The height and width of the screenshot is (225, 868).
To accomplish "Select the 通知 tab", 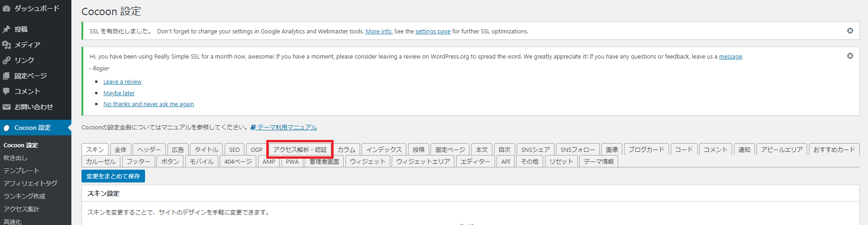I will tap(744, 150).
